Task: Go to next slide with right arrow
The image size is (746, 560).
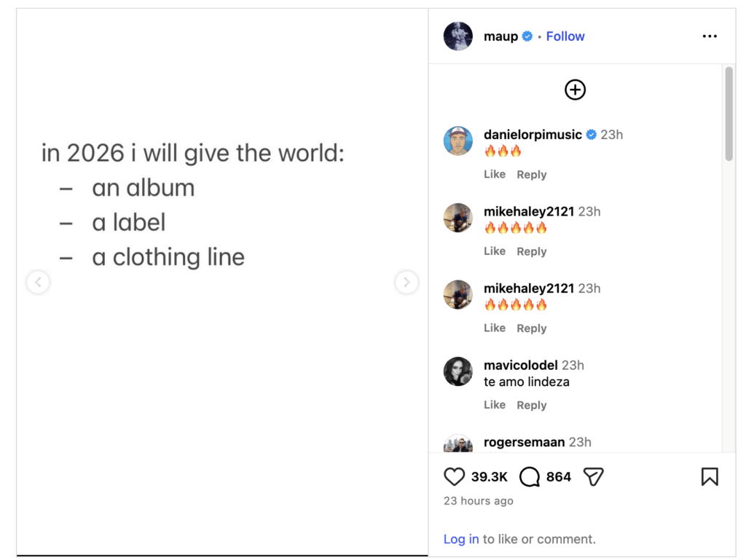Action: [x=407, y=282]
